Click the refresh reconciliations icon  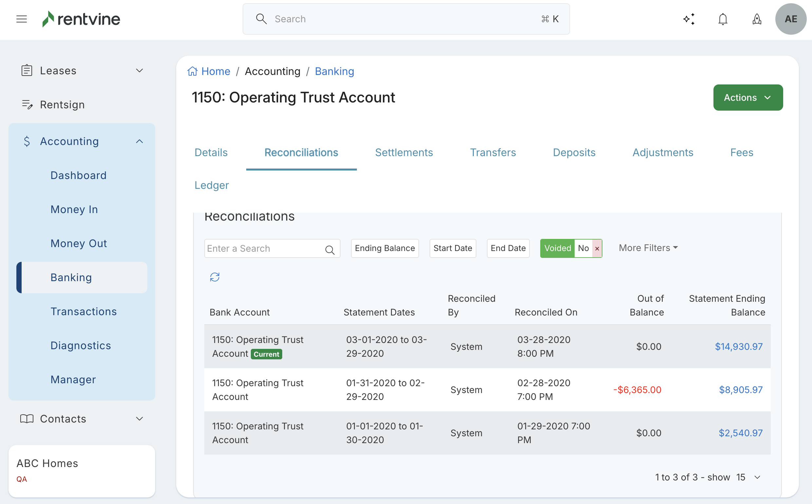pyautogui.click(x=215, y=277)
